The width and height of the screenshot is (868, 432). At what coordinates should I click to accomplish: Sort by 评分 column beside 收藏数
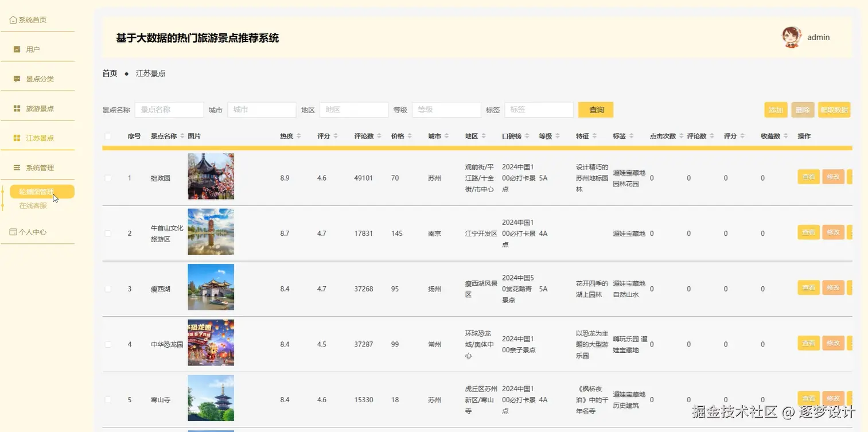(x=742, y=136)
